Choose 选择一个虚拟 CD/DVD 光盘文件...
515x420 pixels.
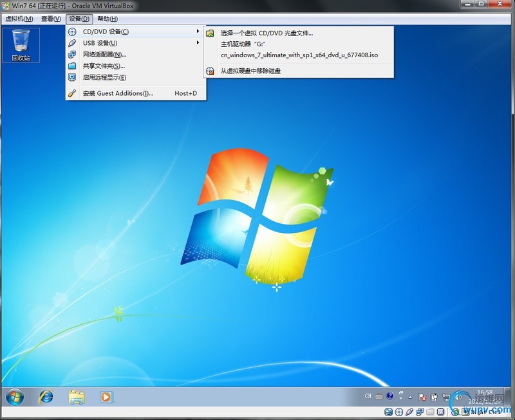coord(299,33)
